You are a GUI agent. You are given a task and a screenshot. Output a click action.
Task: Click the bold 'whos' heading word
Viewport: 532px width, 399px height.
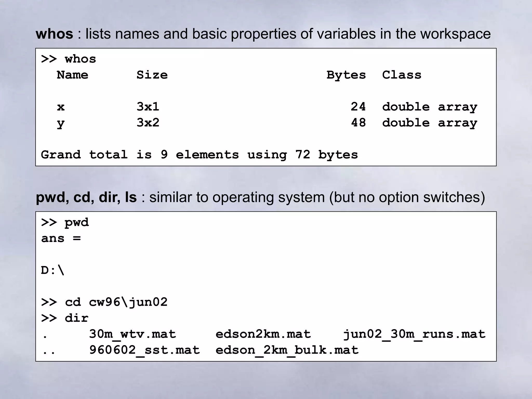54,34
